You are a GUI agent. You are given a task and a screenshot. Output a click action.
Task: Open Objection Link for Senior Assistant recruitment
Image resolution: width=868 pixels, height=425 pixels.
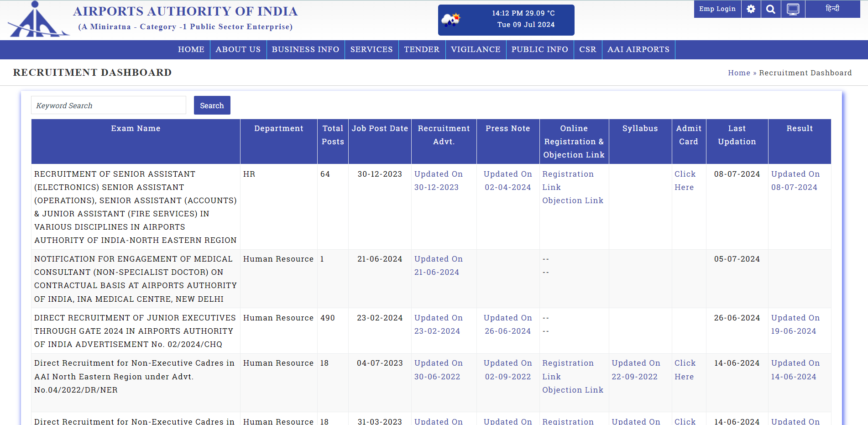[x=573, y=201]
